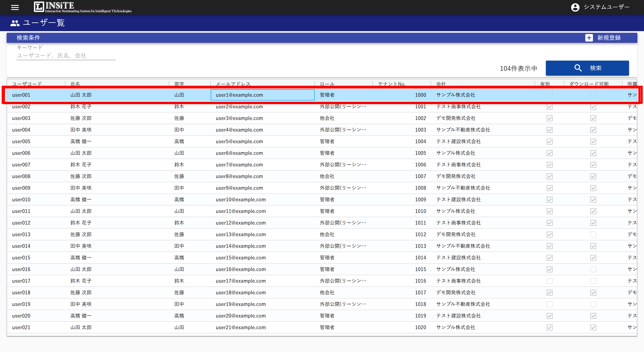Click the magnifier search icon
The width and height of the screenshot is (644, 352).
[x=578, y=68]
